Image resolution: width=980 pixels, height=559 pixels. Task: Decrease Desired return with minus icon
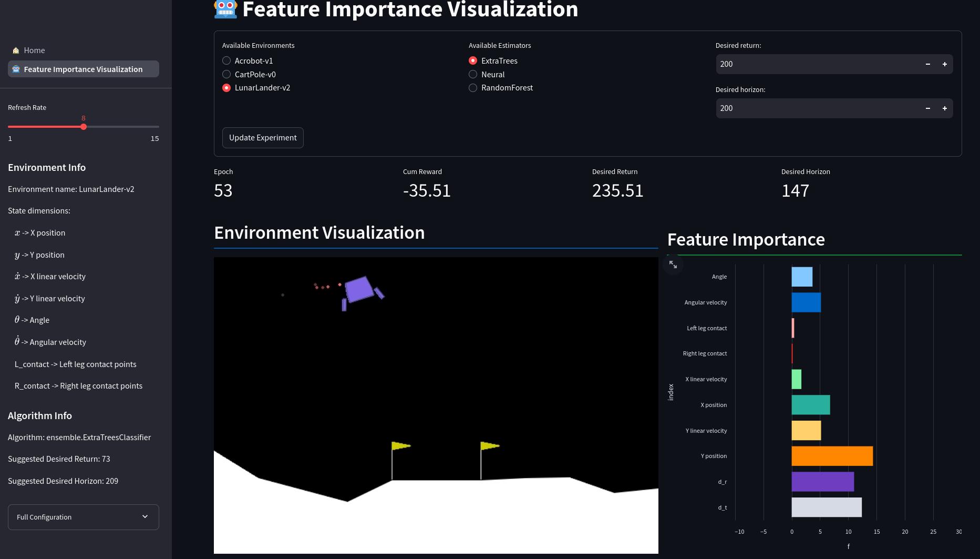[x=927, y=64]
